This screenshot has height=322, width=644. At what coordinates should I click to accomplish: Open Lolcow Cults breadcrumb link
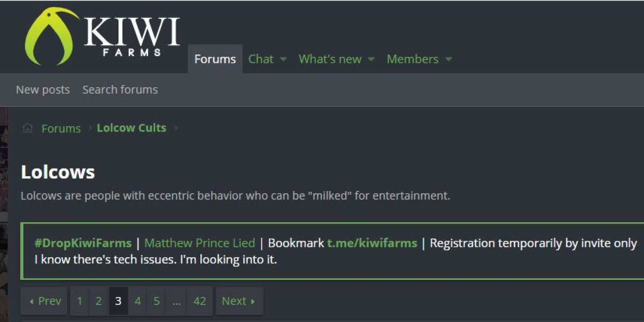(x=131, y=128)
